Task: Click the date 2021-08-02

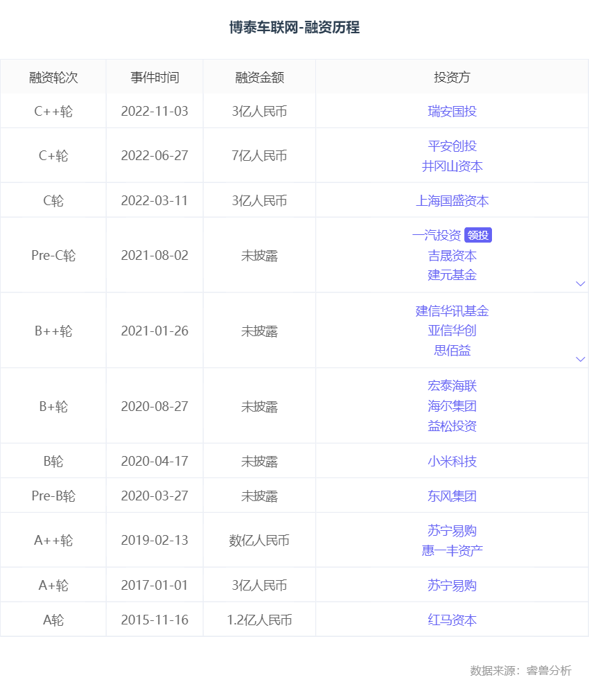Action: tap(155, 255)
